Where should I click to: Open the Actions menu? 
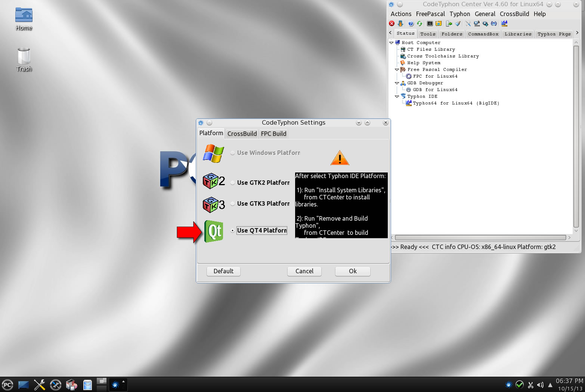(x=401, y=14)
